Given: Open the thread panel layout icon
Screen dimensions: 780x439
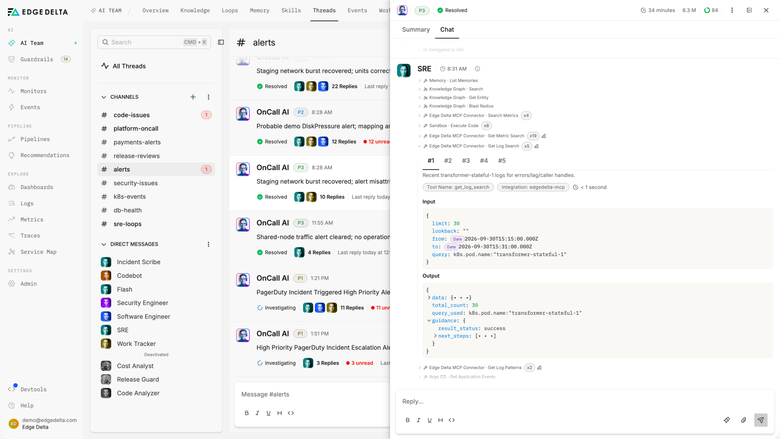Looking at the screenshot, I should point(749,10).
